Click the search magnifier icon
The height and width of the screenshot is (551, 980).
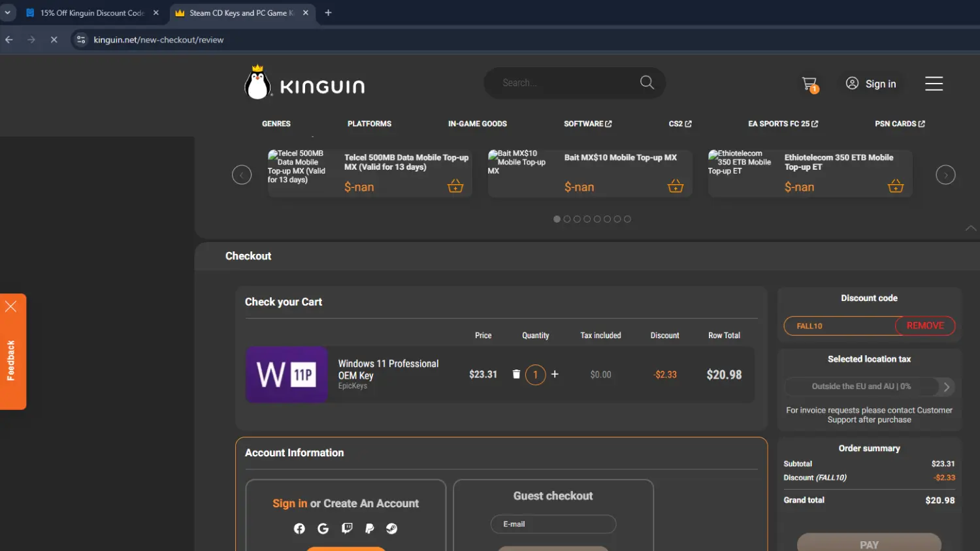pyautogui.click(x=647, y=82)
